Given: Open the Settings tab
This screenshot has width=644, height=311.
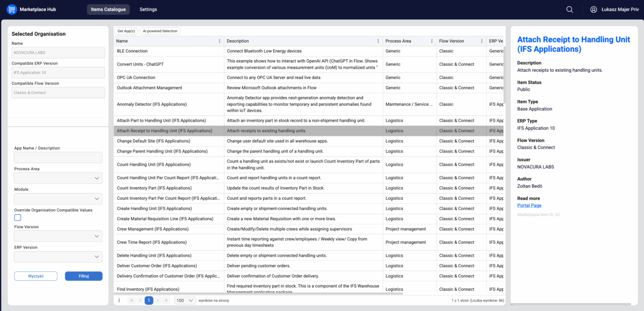Looking at the screenshot, I should pyautogui.click(x=148, y=10).
